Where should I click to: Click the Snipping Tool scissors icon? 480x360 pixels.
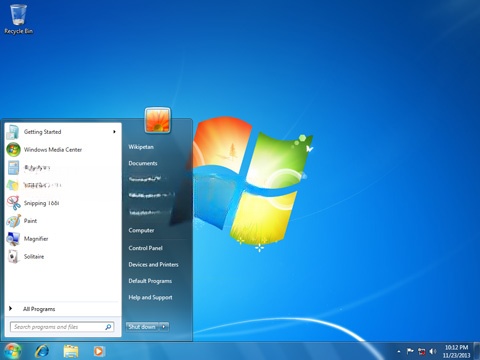[13, 203]
